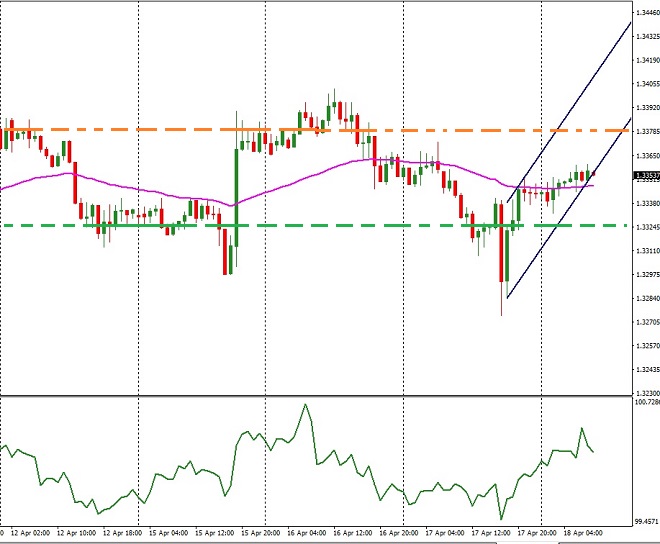Click the 1.32840 price axis label
Viewport: 660px width, 544px height.
coord(648,299)
